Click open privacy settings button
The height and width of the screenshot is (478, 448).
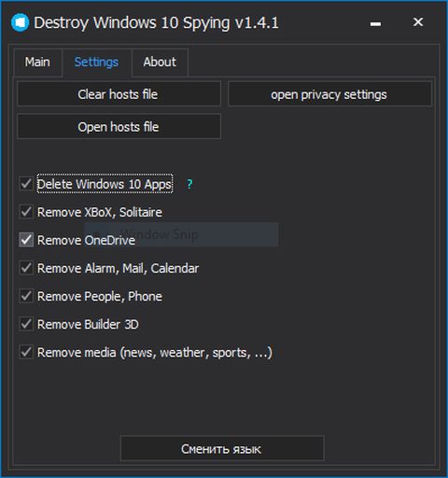tap(329, 94)
